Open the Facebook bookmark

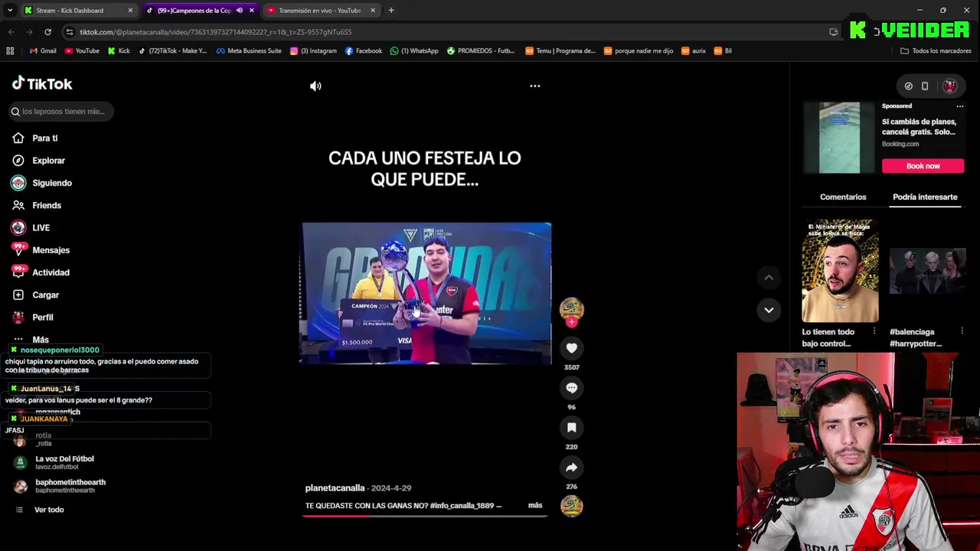coord(364,51)
